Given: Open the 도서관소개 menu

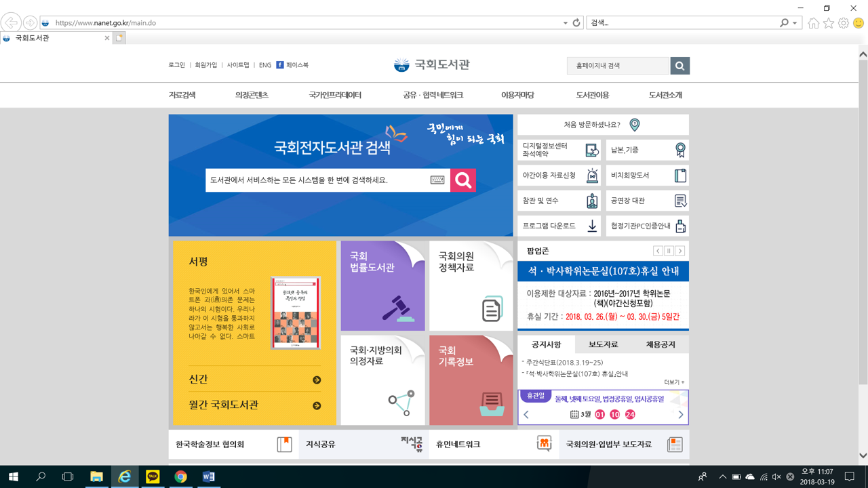Looking at the screenshot, I should pos(665,96).
